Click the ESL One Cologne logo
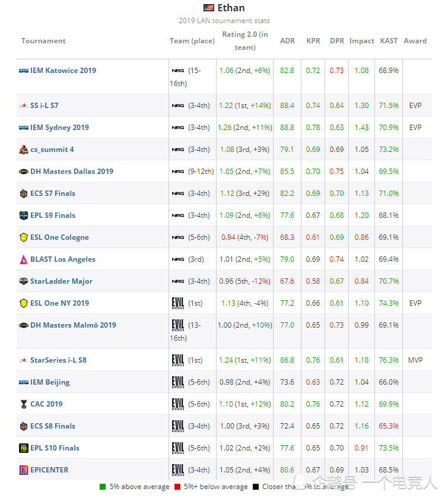 [24, 237]
